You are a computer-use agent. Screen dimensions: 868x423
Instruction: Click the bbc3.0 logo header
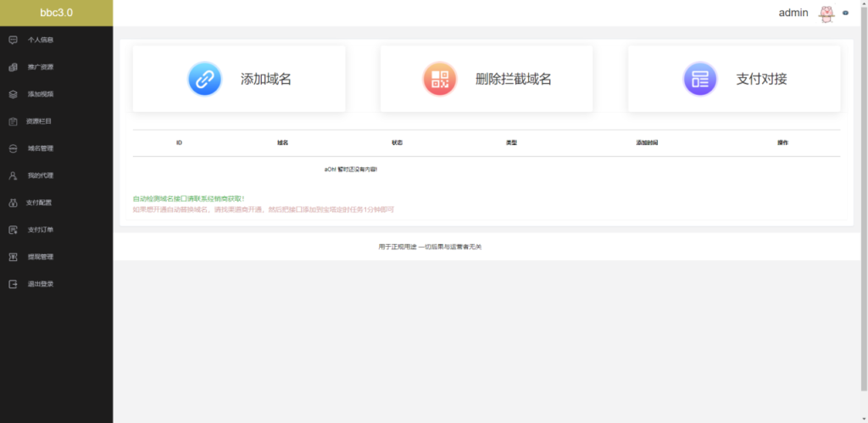(x=57, y=13)
